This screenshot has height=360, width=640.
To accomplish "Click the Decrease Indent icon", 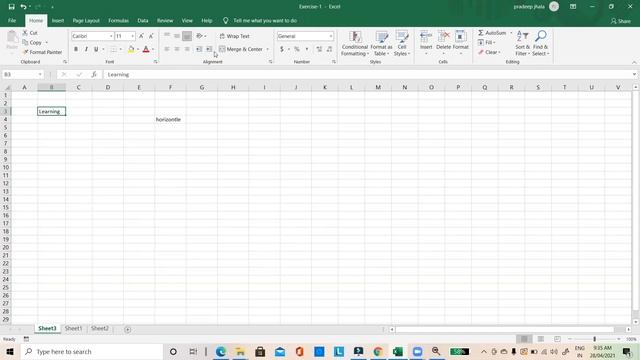I will [x=199, y=49].
